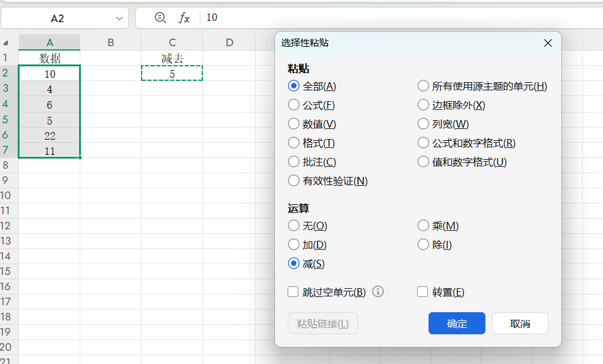Image resolution: width=603 pixels, height=364 pixels.
Task: Select the 数值 paste radio option
Action: (x=293, y=124)
